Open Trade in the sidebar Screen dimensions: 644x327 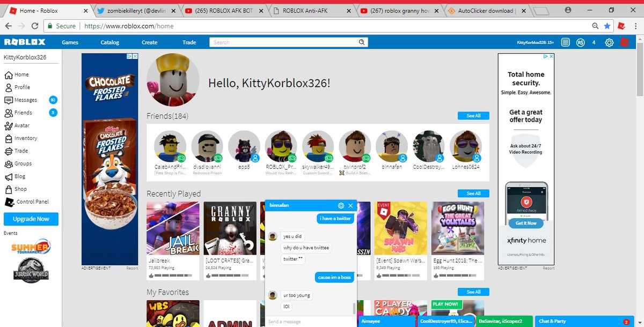pyautogui.click(x=16, y=151)
